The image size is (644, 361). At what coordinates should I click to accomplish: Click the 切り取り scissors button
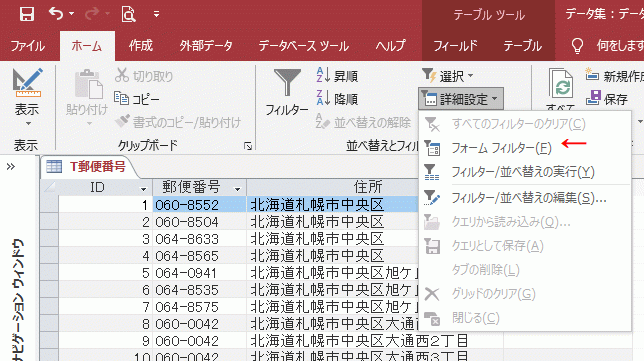click(x=144, y=76)
